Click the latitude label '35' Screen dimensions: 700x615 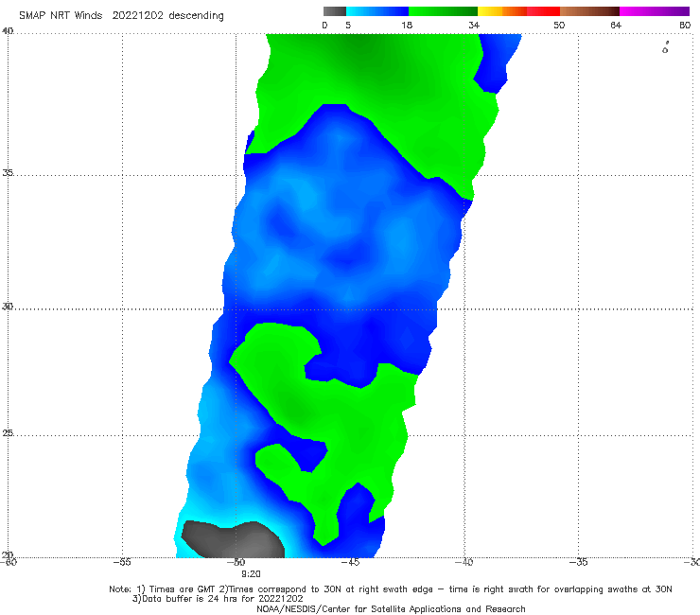(x=8, y=172)
